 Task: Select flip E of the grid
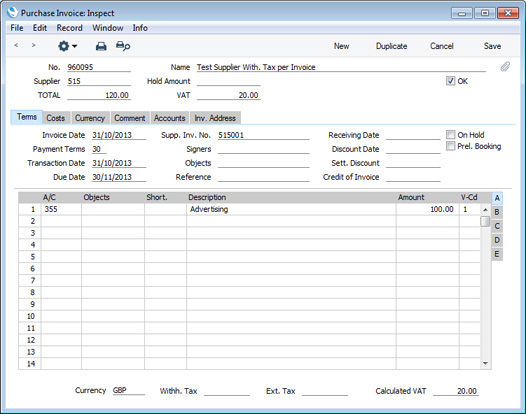[x=497, y=254]
